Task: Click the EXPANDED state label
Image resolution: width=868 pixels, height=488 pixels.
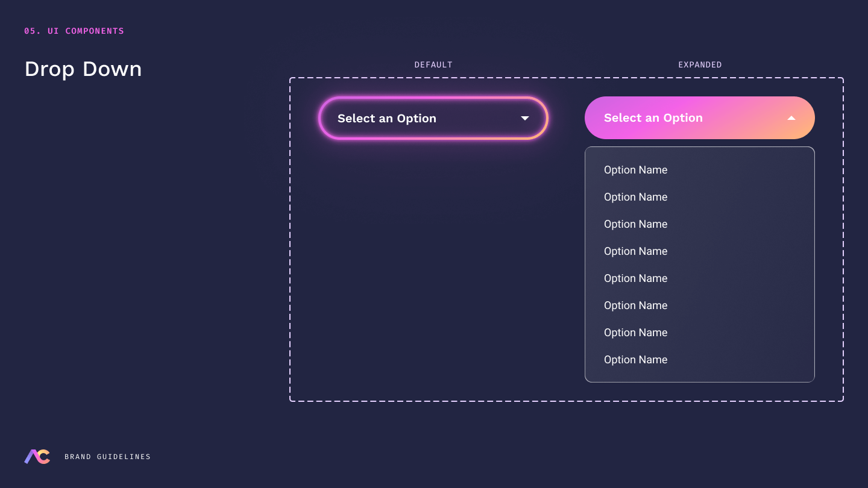Action: pyautogui.click(x=700, y=64)
